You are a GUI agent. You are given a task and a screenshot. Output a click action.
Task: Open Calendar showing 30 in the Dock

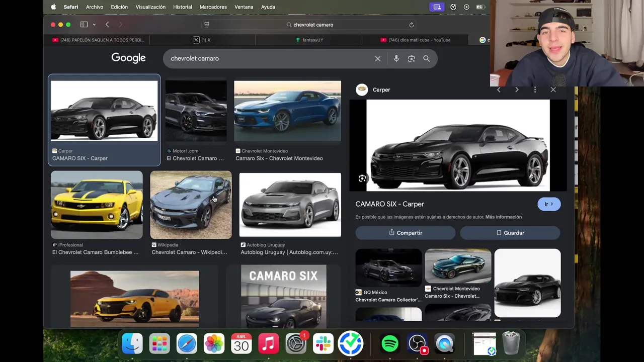pos(241,344)
